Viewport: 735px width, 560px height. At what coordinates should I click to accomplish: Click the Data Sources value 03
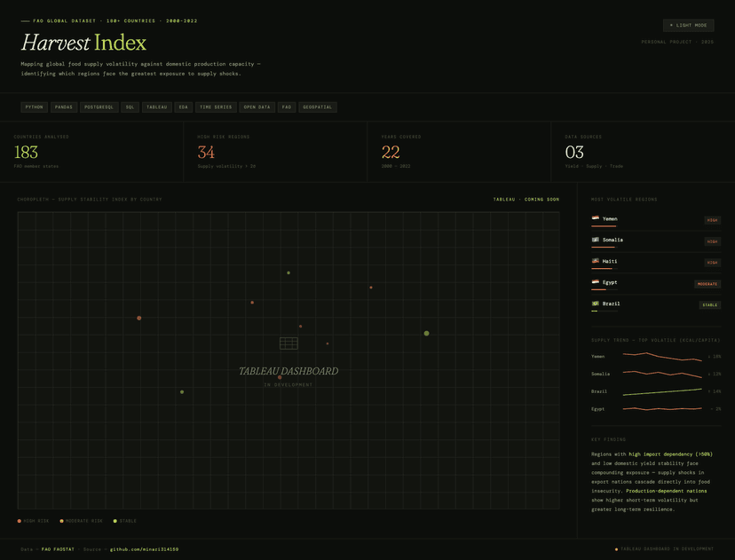pyautogui.click(x=574, y=152)
